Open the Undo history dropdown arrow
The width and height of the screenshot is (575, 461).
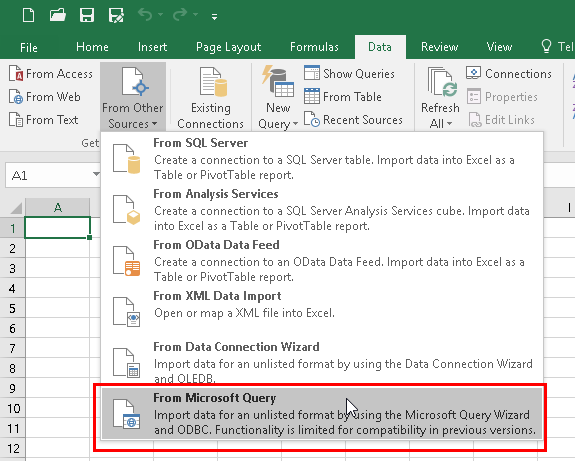[x=161, y=15]
